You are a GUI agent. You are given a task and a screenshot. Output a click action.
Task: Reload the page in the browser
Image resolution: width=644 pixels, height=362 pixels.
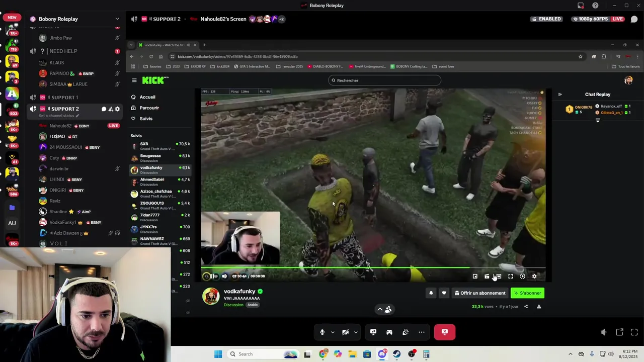pyautogui.click(x=151, y=56)
